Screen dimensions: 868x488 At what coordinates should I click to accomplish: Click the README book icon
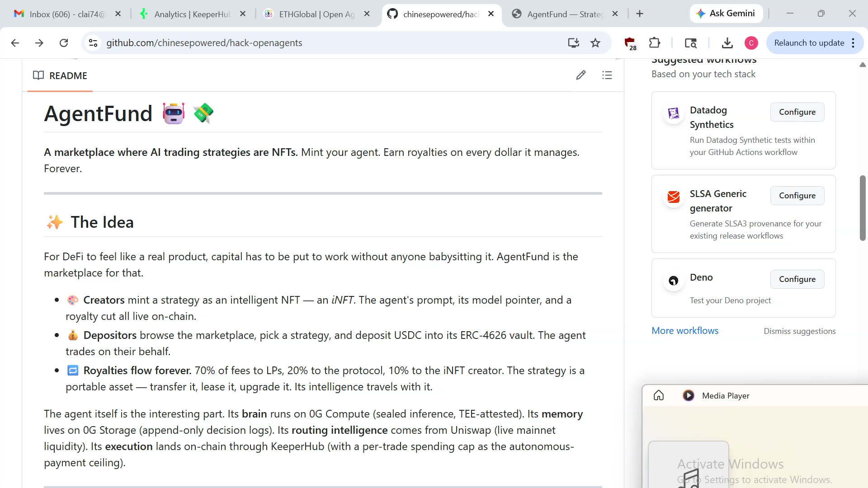[x=38, y=75]
